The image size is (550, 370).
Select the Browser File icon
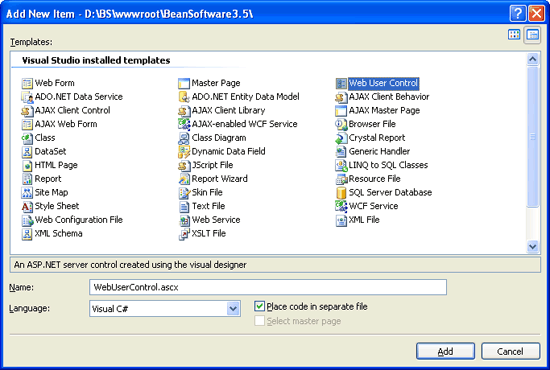click(x=341, y=125)
